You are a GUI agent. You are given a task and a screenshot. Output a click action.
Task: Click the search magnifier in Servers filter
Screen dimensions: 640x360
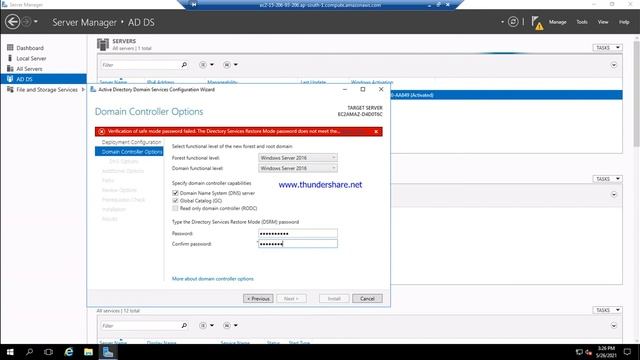[184, 65]
